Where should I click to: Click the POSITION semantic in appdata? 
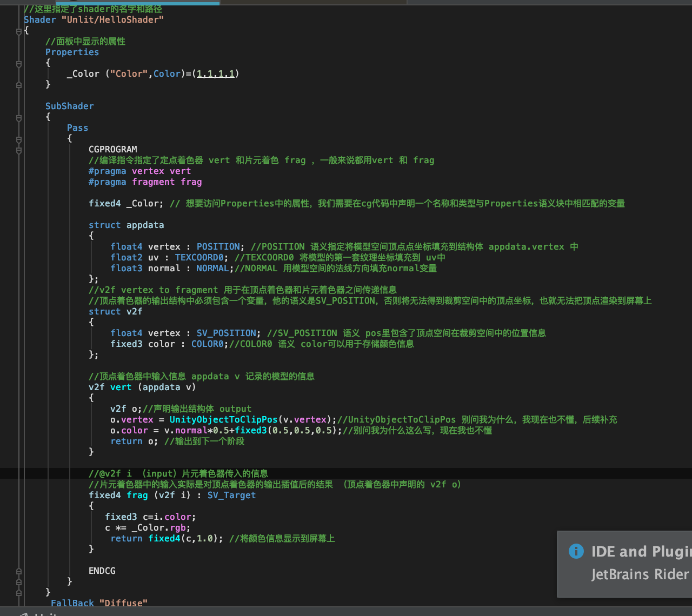tap(218, 246)
